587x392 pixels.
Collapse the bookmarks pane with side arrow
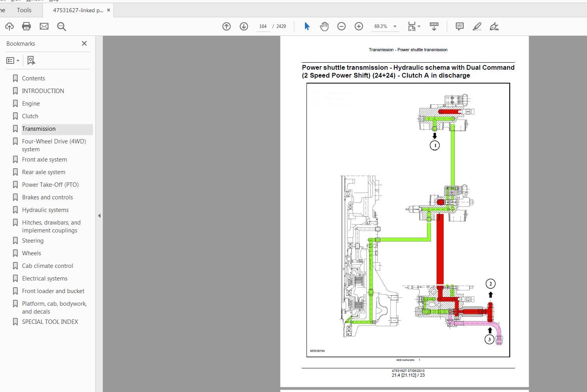[x=99, y=216]
